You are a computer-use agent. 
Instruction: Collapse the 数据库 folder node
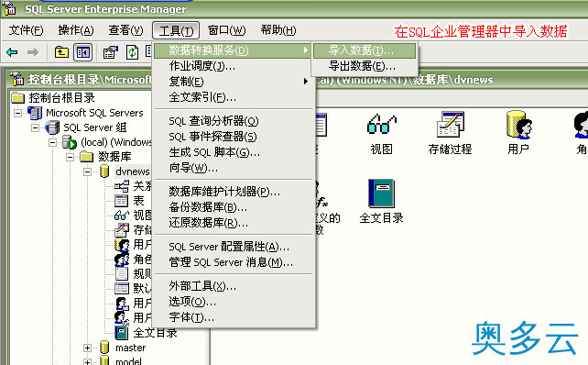click(x=71, y=157)
